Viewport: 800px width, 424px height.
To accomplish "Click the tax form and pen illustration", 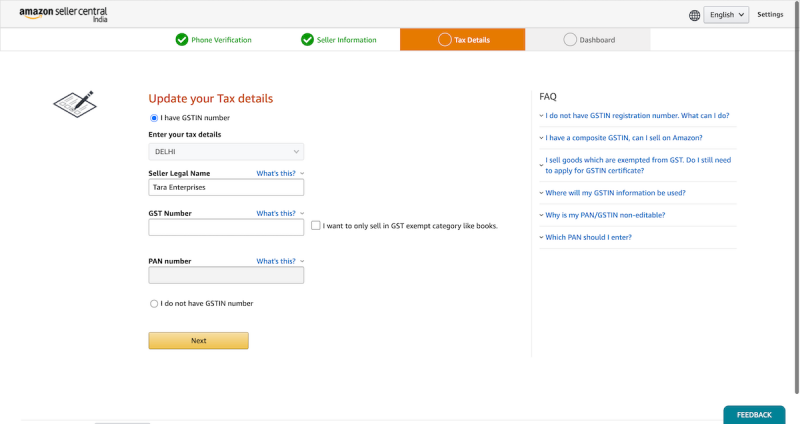I will [75, 104].
